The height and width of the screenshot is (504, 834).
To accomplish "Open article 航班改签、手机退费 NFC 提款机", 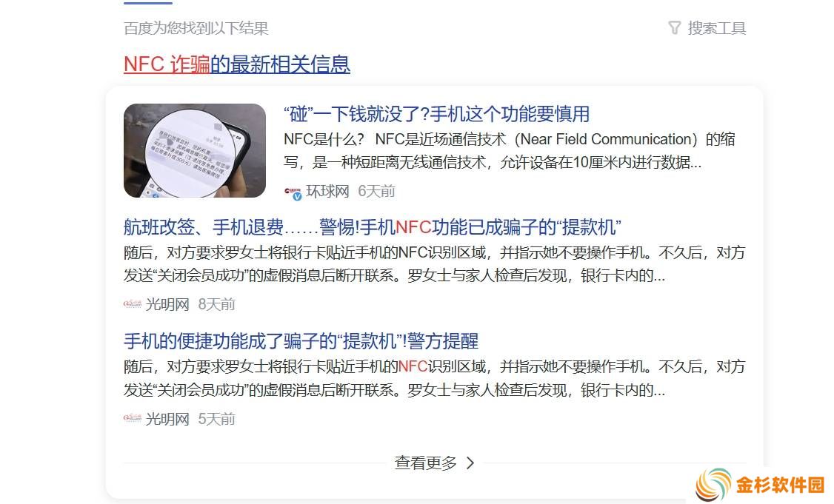I will point(373,227).
